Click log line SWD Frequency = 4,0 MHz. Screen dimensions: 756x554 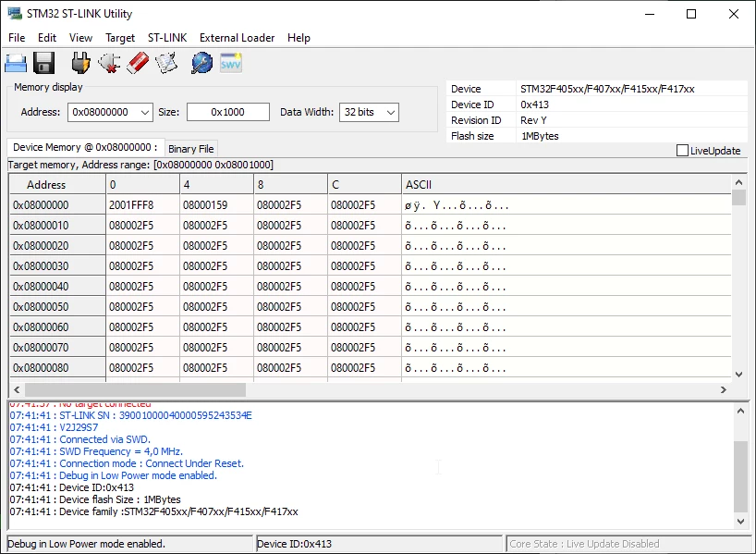point(96,451)
